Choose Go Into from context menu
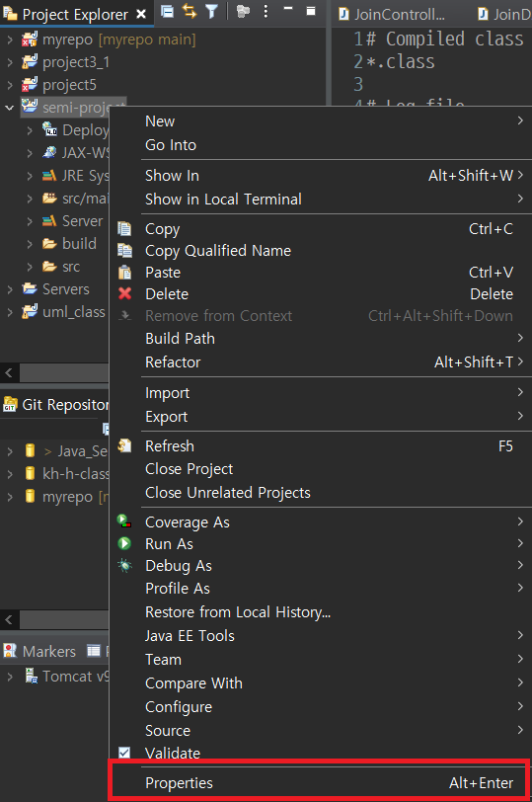This screenshot has height=802, width=532. pos(321,145)
